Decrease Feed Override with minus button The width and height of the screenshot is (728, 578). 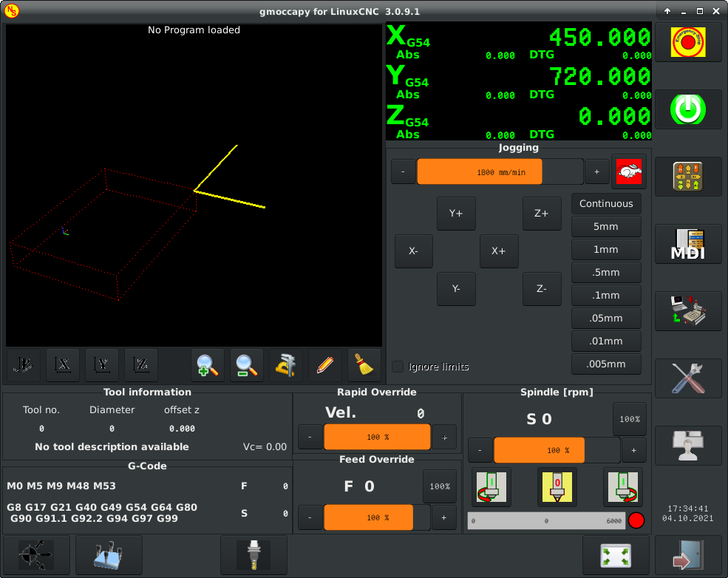[x=310, y=517]
